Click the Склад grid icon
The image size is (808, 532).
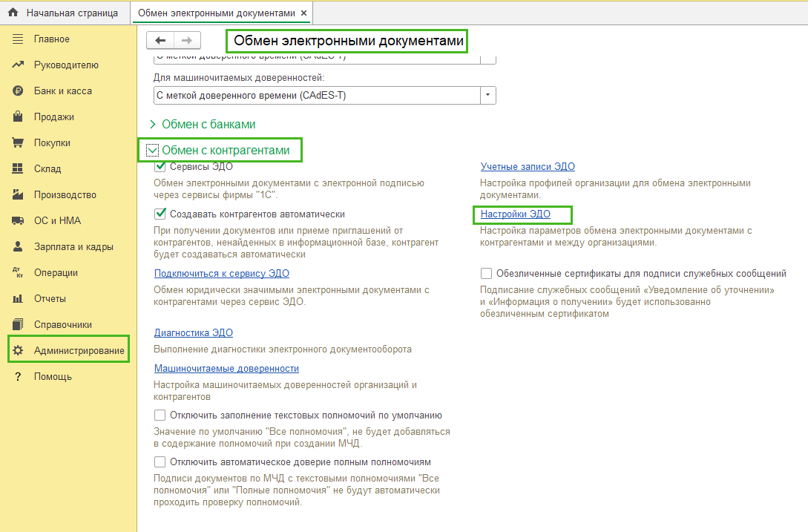[18, 168]
